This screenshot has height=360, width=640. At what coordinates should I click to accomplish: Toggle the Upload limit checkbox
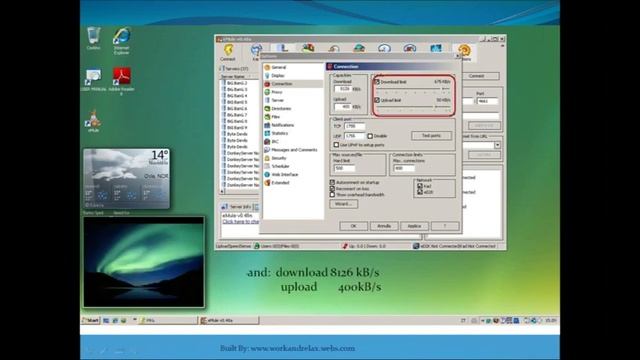click(377, 100)
